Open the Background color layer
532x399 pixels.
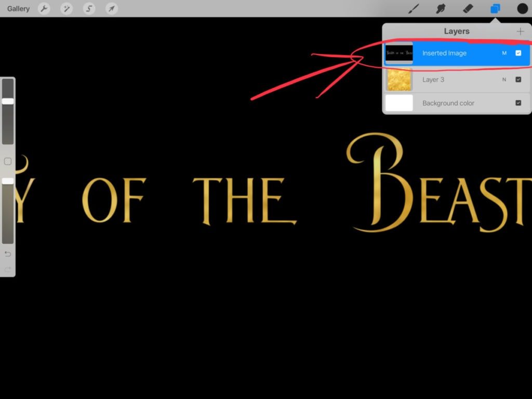tap(448, 103)
